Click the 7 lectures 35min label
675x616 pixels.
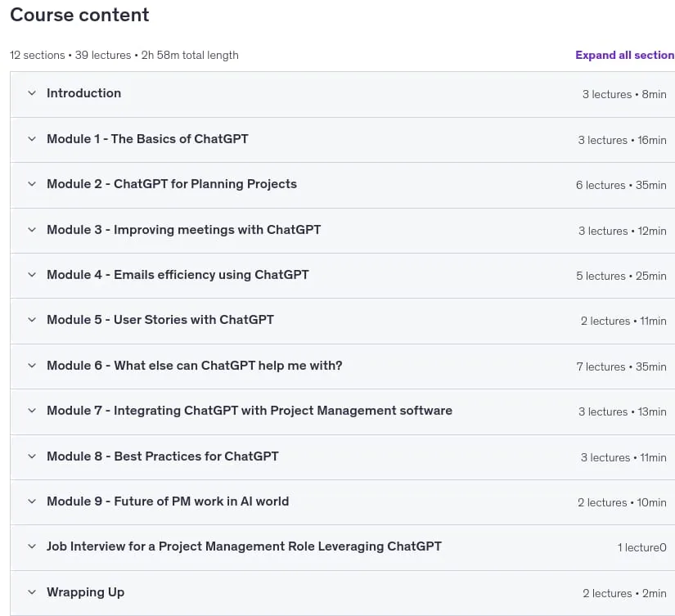[x=621, y=366]
